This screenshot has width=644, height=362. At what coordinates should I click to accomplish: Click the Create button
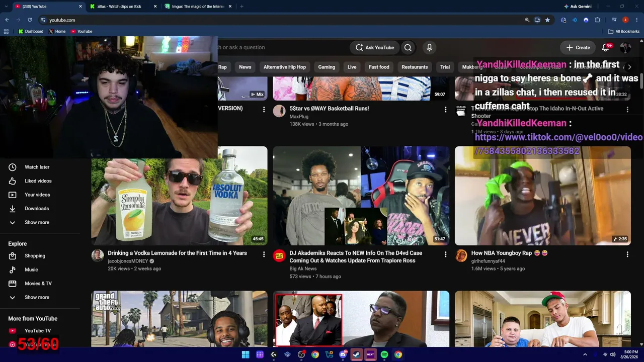tap(578, 47)
